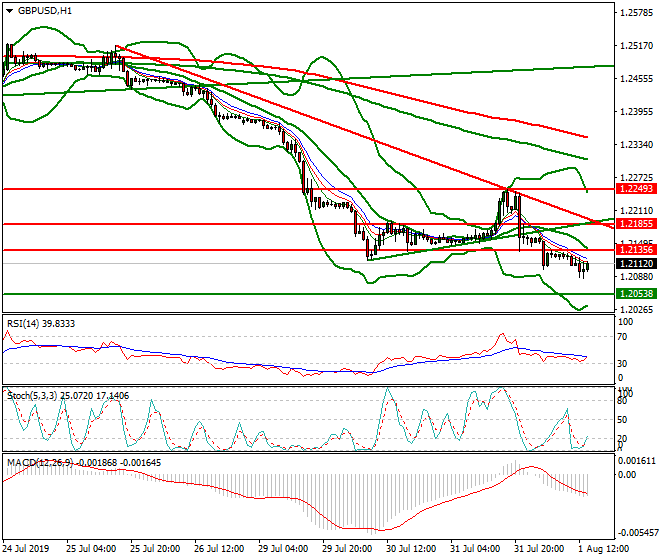Click the 1.22725 price axis value
Screen dimensions: 660x560
(636, 178)
